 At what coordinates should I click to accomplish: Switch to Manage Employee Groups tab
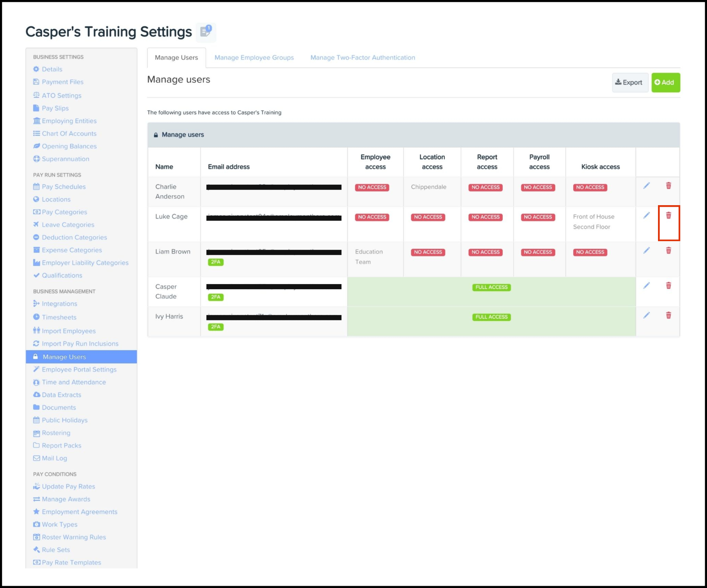coord(254,58)
